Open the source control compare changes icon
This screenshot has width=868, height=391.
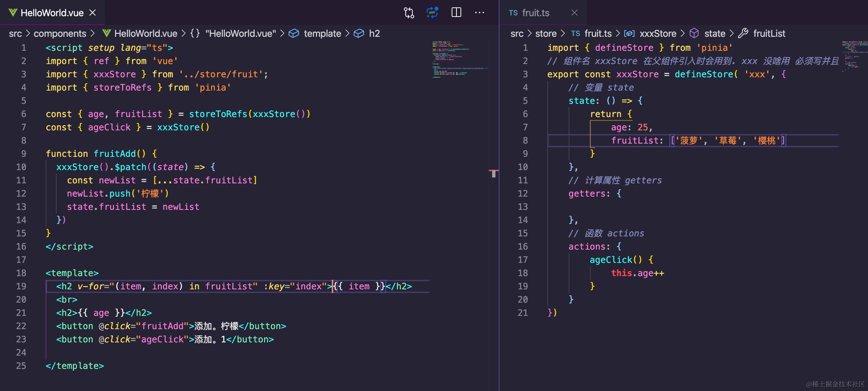pyautogui.click(x=409, y=13)
